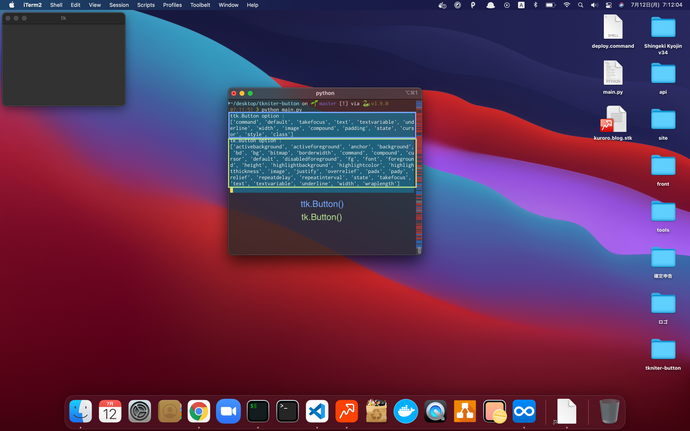Open the blue infinity-symbol app in Dock
This screenshot has width=690, height=431.
click(x=524, y=411)
